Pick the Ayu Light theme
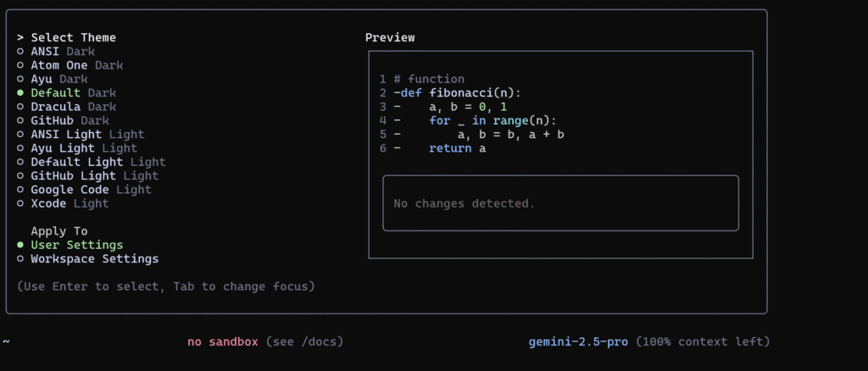The image size is (868, 371). click(x=77, y=148)
